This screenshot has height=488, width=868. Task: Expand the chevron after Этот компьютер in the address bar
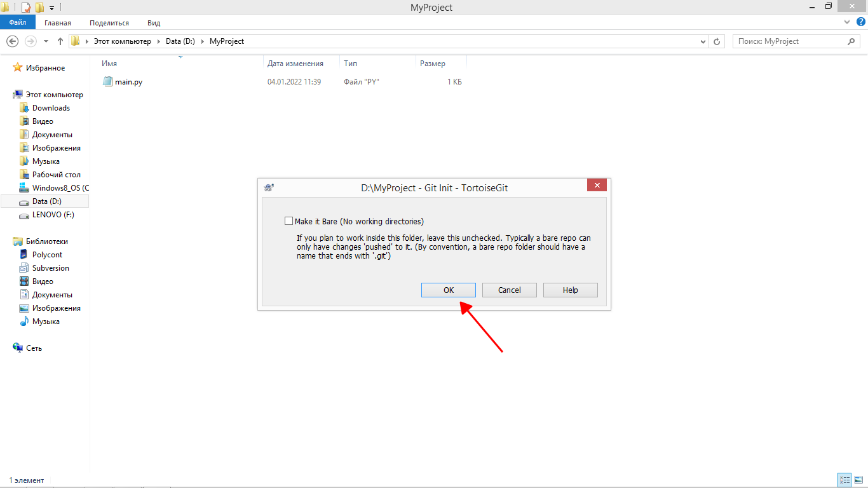click(158, 41)
